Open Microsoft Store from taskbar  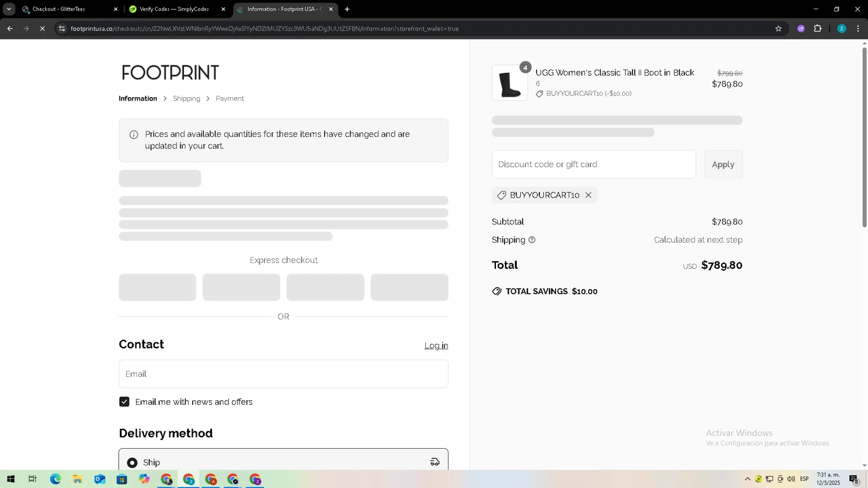[x=122, y=479]
